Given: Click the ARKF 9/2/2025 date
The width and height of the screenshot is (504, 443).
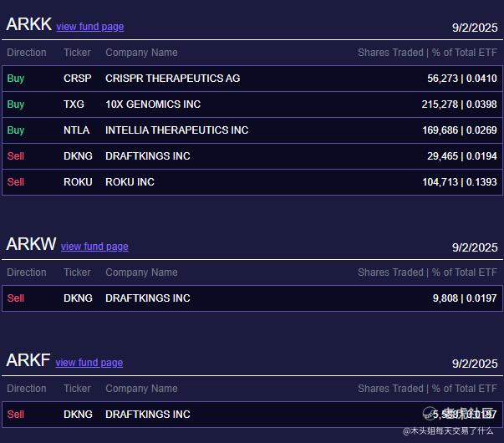Looking at the screenshot, I should [x=475, y=364].
